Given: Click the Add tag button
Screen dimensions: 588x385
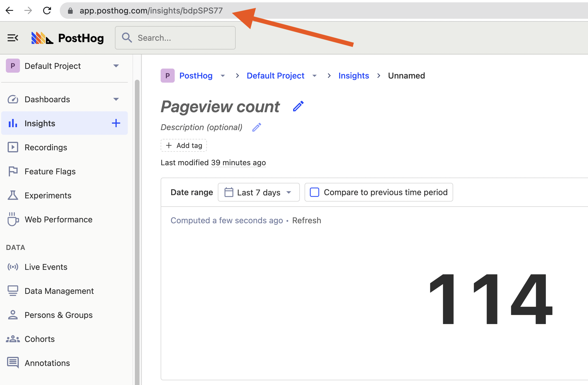Looking at the screenshot, I should [x=184, y=145].
